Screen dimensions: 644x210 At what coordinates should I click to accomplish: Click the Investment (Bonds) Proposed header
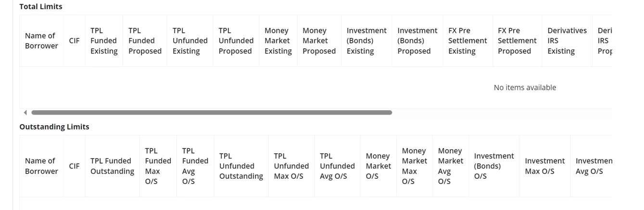click(417, 41)
